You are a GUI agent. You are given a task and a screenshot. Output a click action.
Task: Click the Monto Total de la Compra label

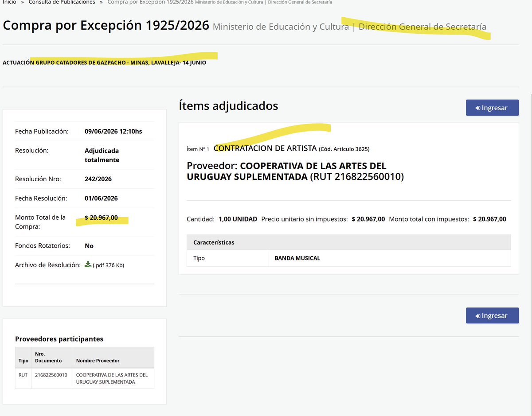(40, 222)
